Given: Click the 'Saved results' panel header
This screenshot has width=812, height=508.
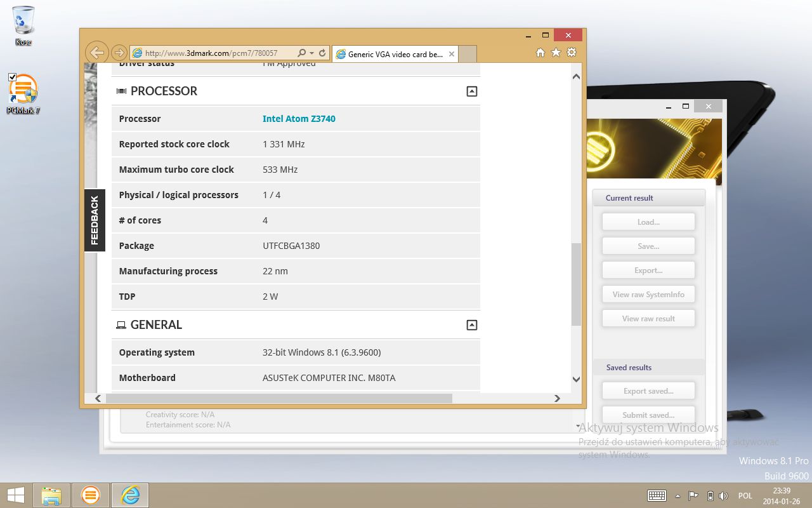Looking at the screenshot, I should [648, 368].
